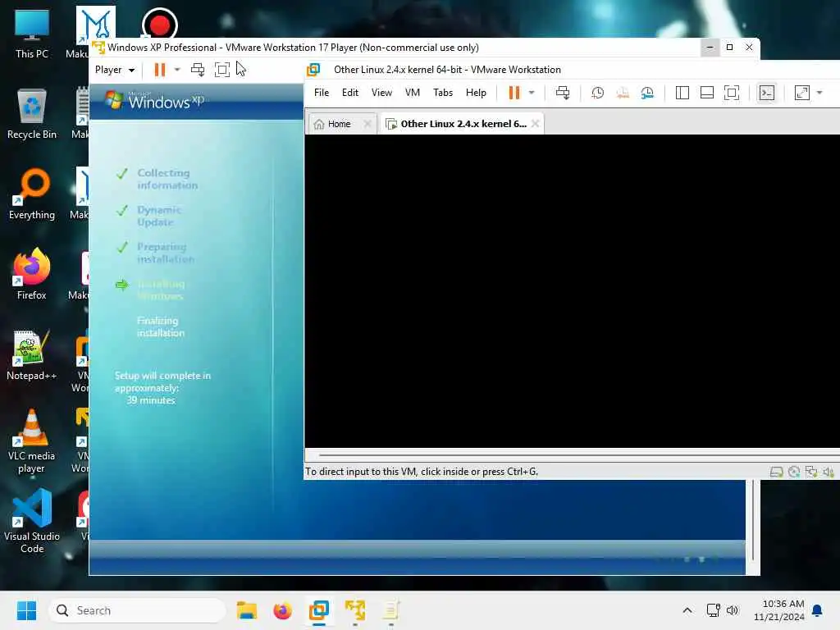The height and width of the screenshot is (630, 840).
Task: Expand power dropdown arrow in Workstation toolbar
Action: pyautogui.click(x=532, y=93)
